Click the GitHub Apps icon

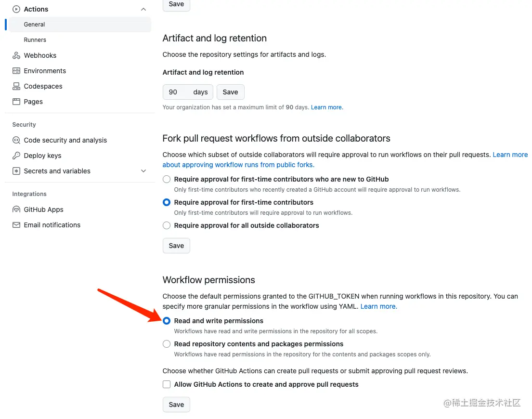click(x=16, y=209)
